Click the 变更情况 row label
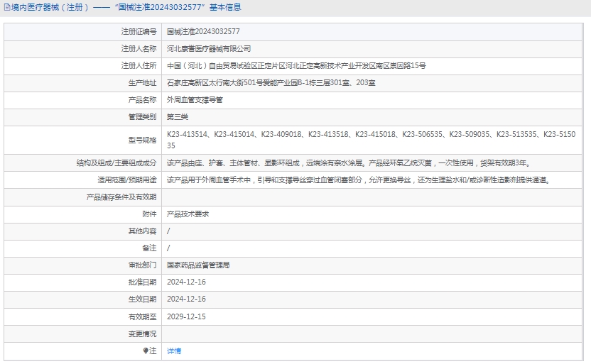591x364 pixels. [142, 333]
